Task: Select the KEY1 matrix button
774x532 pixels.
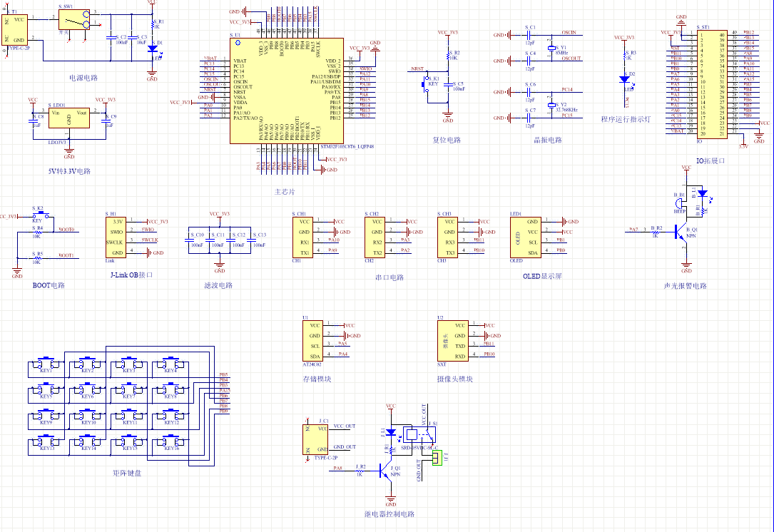Action: coord(46,364)
